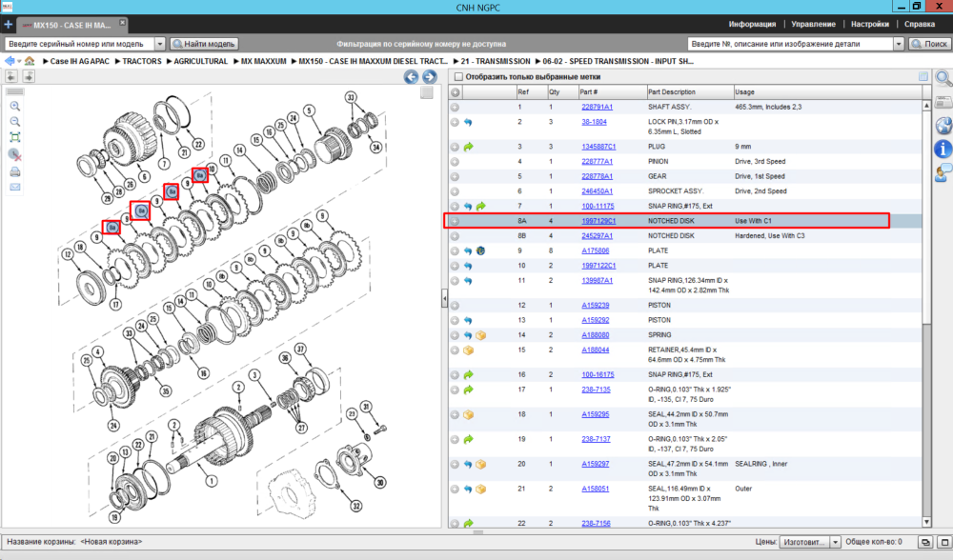Open first basket icon in status bar

[925, 542]
